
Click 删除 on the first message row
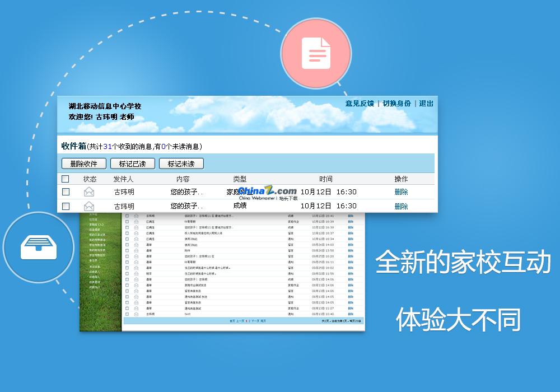402,192
